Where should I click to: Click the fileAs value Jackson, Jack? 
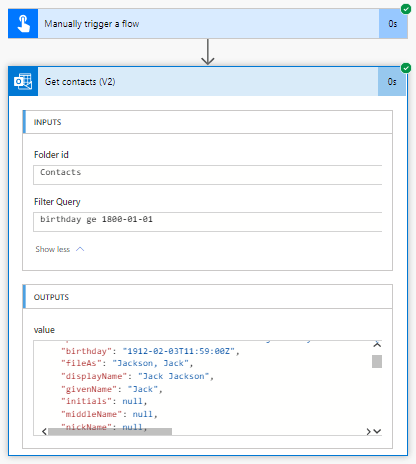coord(151,363)
